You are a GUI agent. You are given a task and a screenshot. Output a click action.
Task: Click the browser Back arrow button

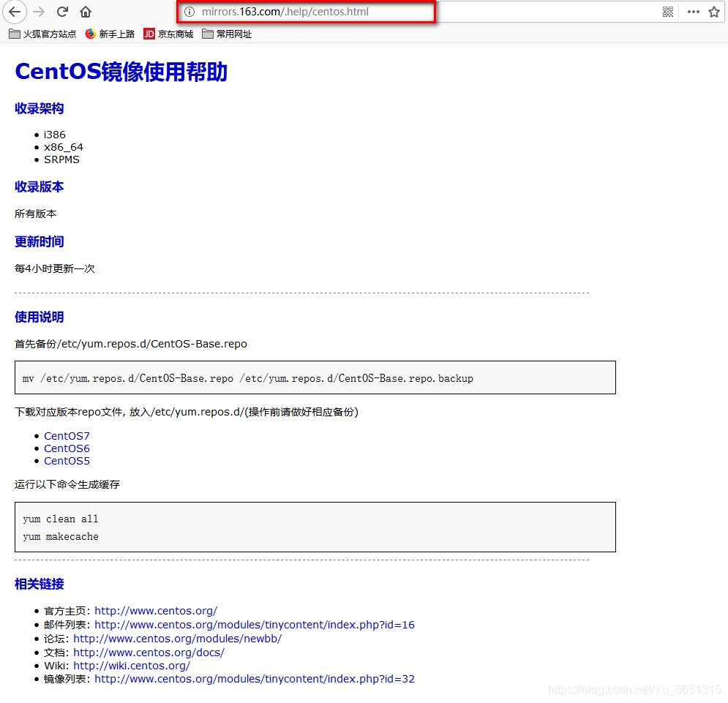coord(15,12)
